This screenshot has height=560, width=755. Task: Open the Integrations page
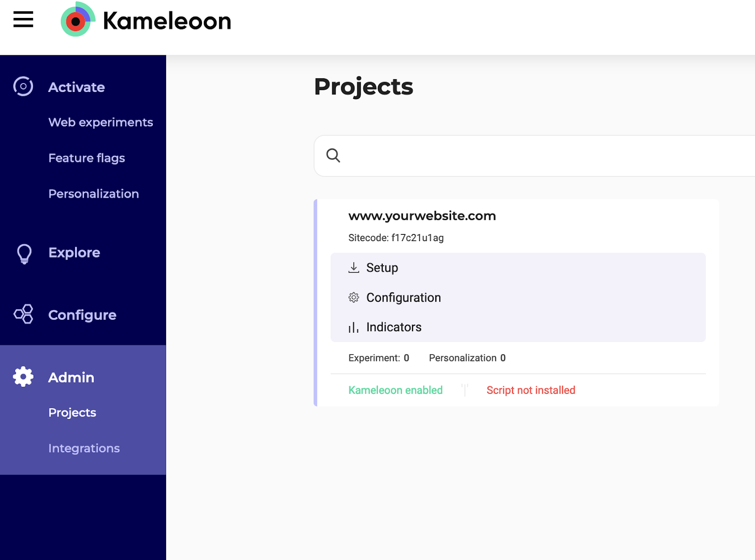tap(84, 448)
